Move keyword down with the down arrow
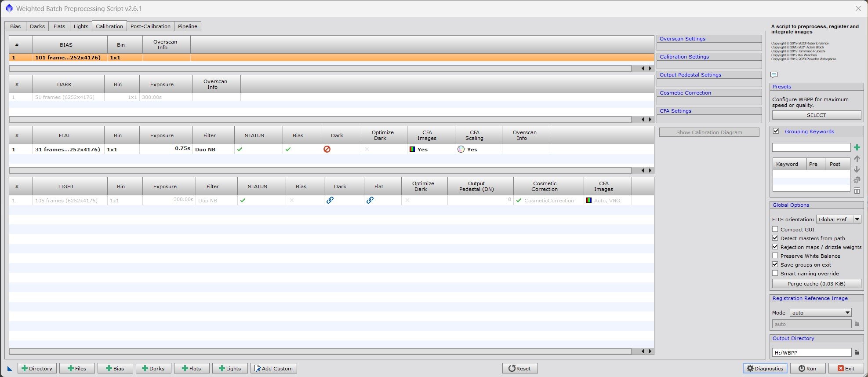This screenshot has height=377, width=868. click(857, 169)
